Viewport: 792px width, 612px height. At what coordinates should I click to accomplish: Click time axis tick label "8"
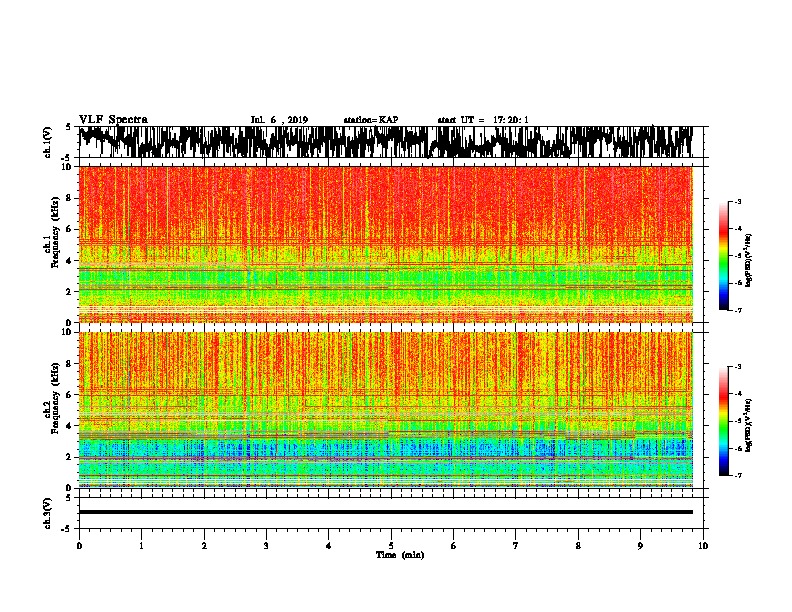[x=578, y=546]
